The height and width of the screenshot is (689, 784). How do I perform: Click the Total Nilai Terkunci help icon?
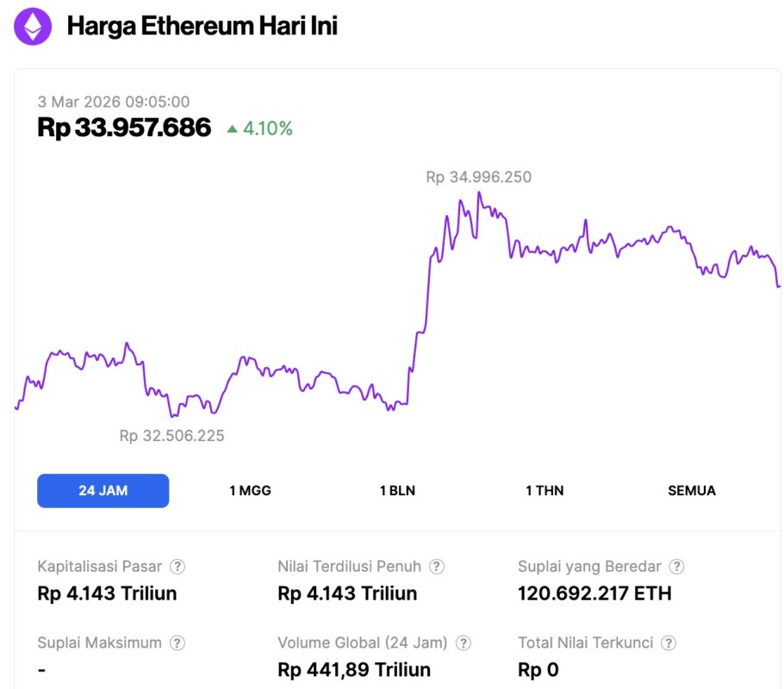click(x=669, y=642)
